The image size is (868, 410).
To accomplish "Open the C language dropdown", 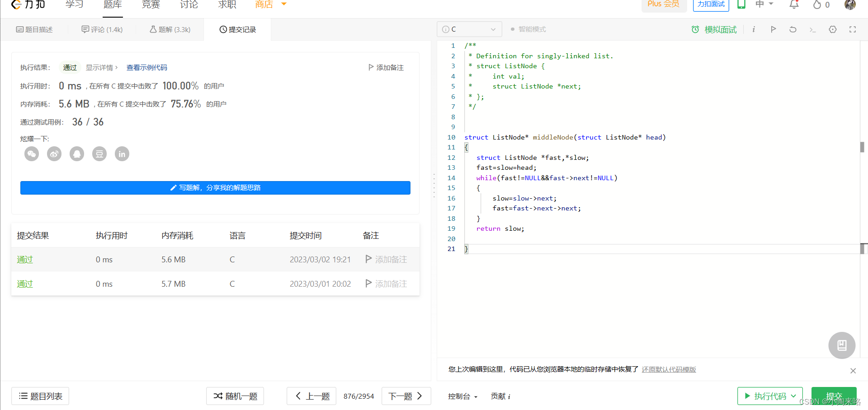I will (x=469, y=29).
